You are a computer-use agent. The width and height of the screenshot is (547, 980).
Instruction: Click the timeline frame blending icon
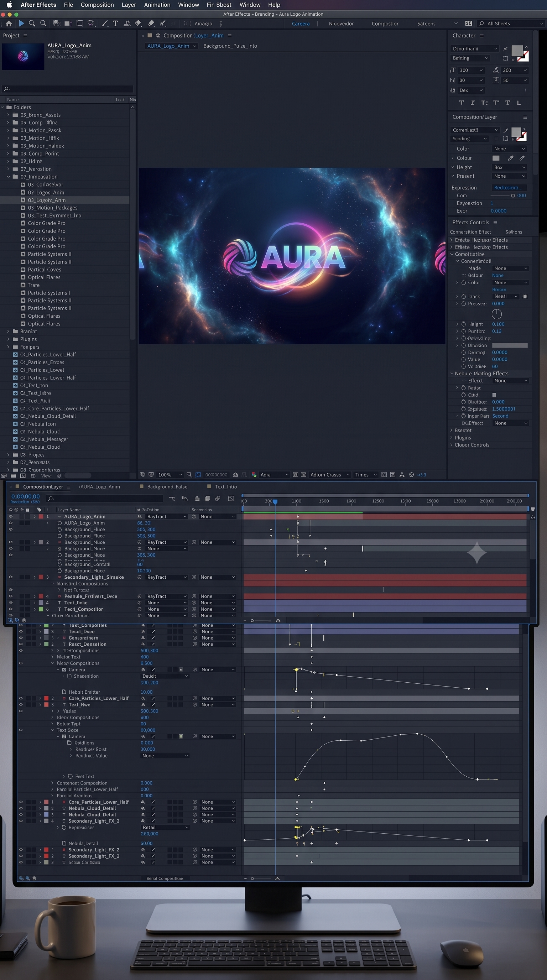pos(207,499)
